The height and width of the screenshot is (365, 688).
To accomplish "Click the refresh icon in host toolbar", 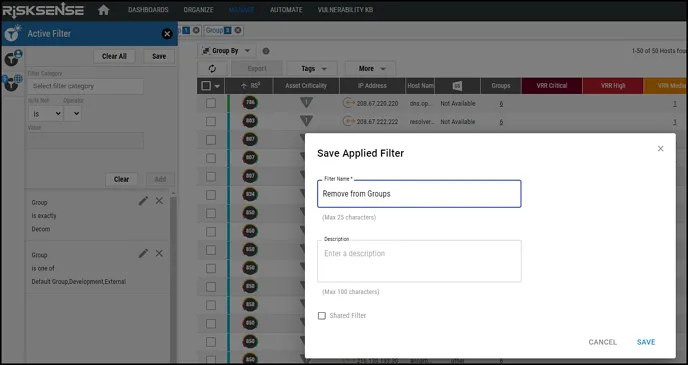I will pos(212,68).
